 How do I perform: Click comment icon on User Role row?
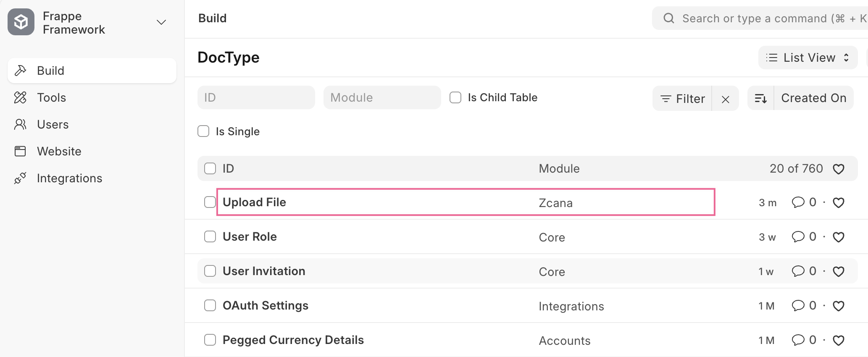(x=797, y=237)
